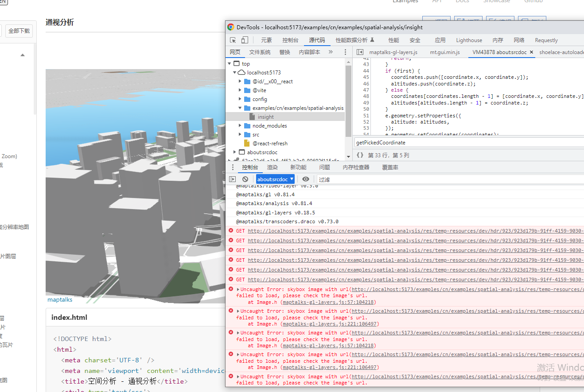Open the about:srcdoc JavaScript context dropdown
This screenshot has height=392, width=584.
point(275,179)
